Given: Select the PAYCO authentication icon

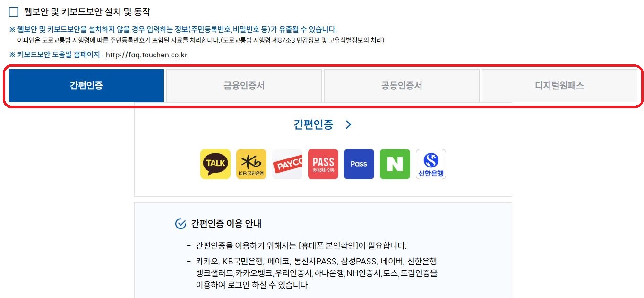Looking at the screenshot, I should point(287,164).
